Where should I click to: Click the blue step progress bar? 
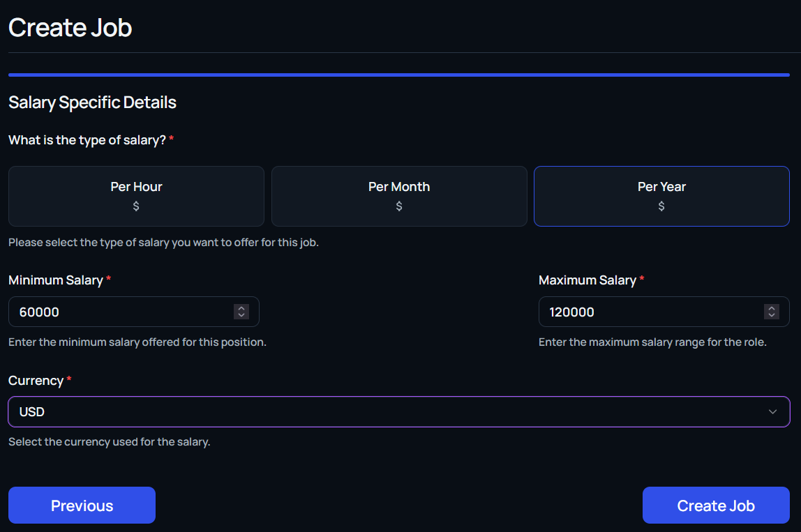point(399,75)
